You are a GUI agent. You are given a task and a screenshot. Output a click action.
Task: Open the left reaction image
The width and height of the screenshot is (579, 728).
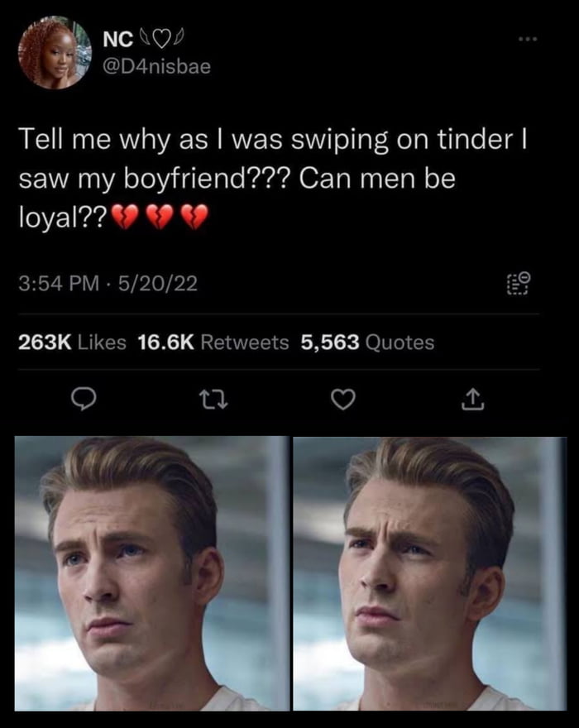point(152,573)
